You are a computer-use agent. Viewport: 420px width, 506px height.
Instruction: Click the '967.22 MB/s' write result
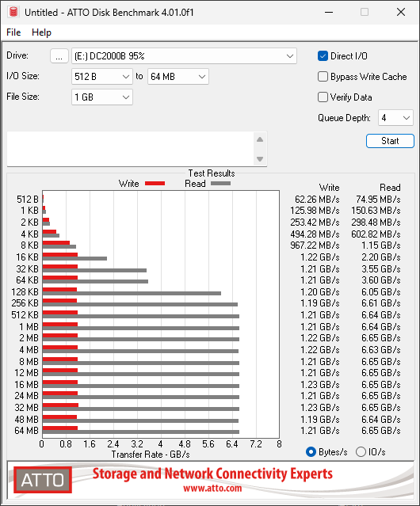point(315,245)
